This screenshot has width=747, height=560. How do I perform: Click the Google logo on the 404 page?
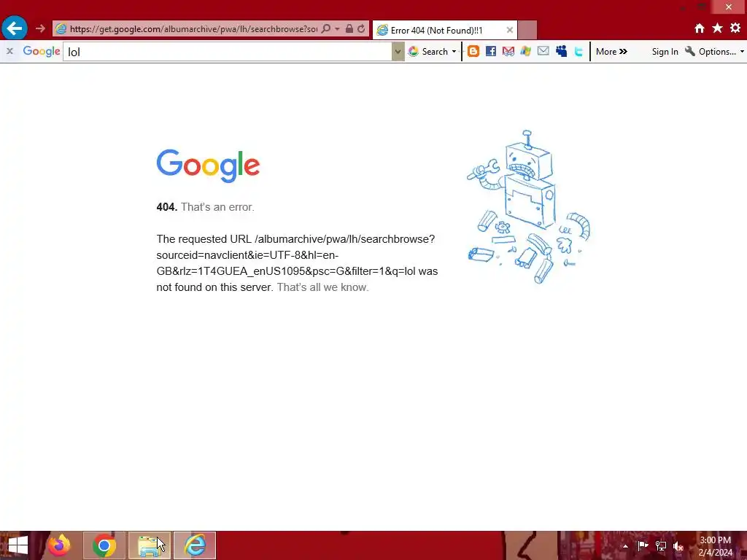point(208,166)
